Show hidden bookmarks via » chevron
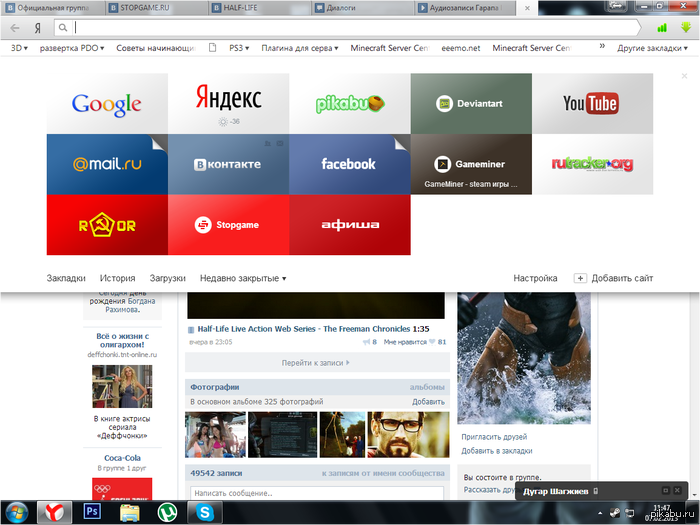This screenshot has width=700, height=525. 602,46
